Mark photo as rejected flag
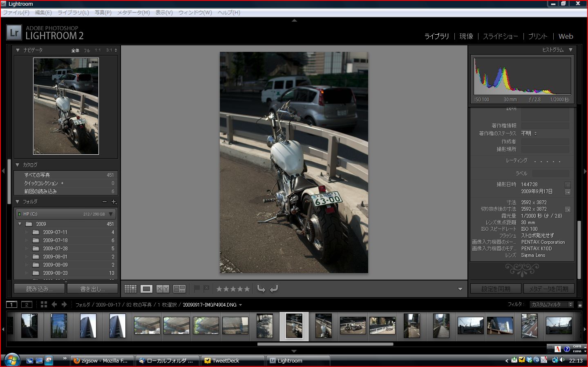This screenshot has height=367, width=588. tap(206, 289)
